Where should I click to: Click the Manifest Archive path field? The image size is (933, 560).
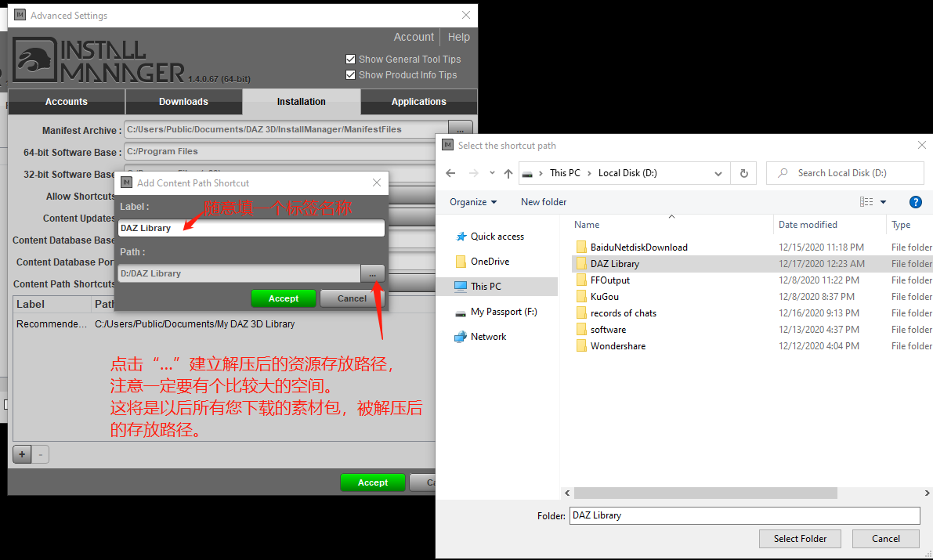[285, 129]
